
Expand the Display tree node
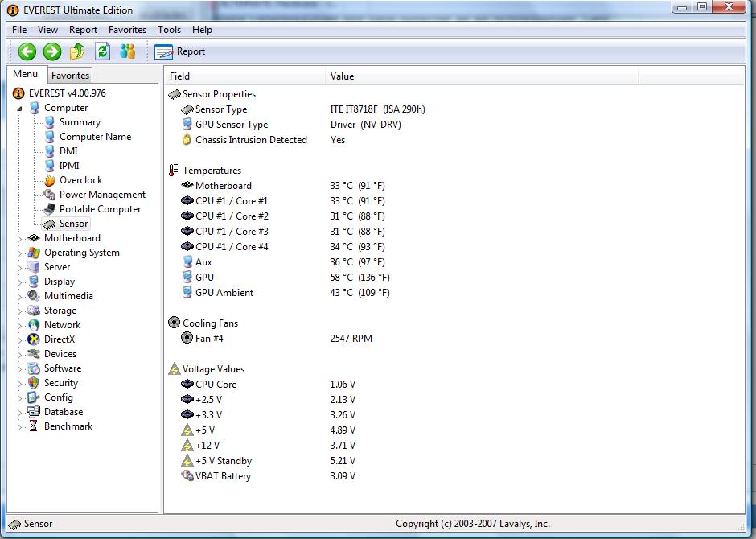(20, 282)
